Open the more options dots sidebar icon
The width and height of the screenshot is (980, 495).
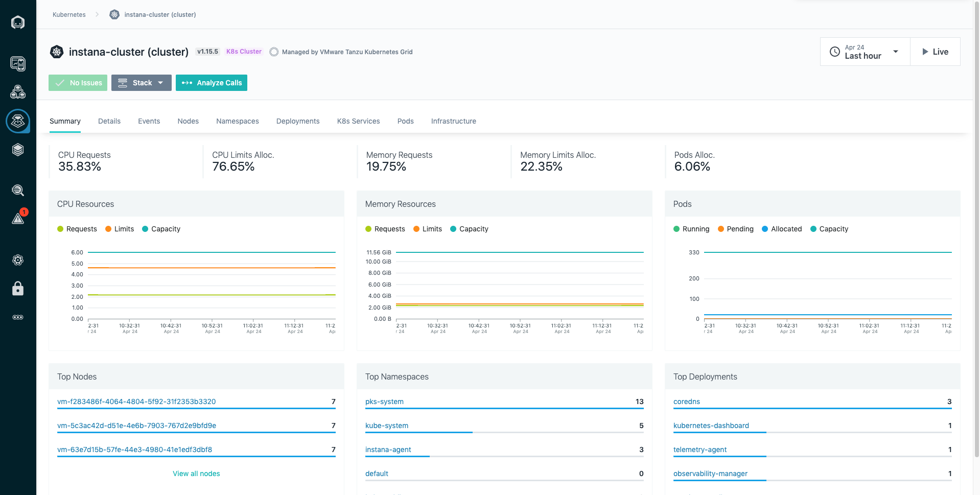click(x=18, y=317)
